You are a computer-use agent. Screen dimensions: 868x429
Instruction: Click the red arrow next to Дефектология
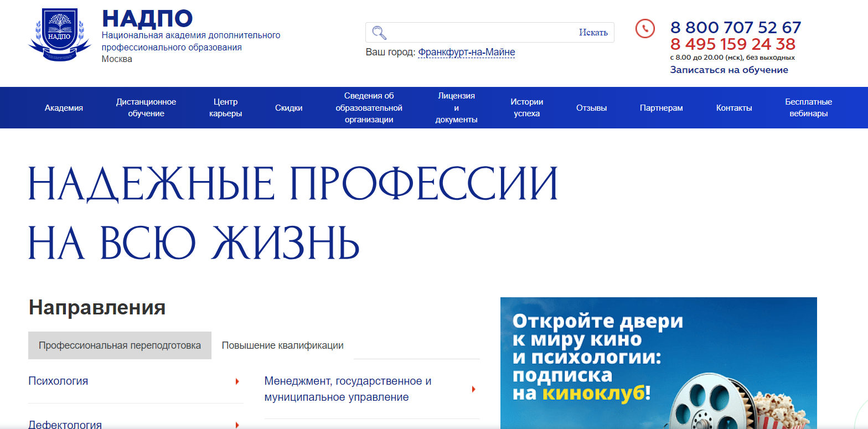pyautogui.click(x=237, y=425)
